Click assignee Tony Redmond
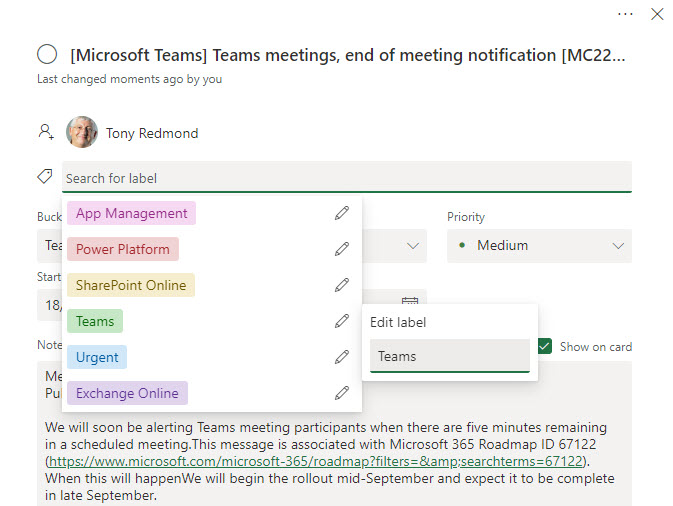 152,132
